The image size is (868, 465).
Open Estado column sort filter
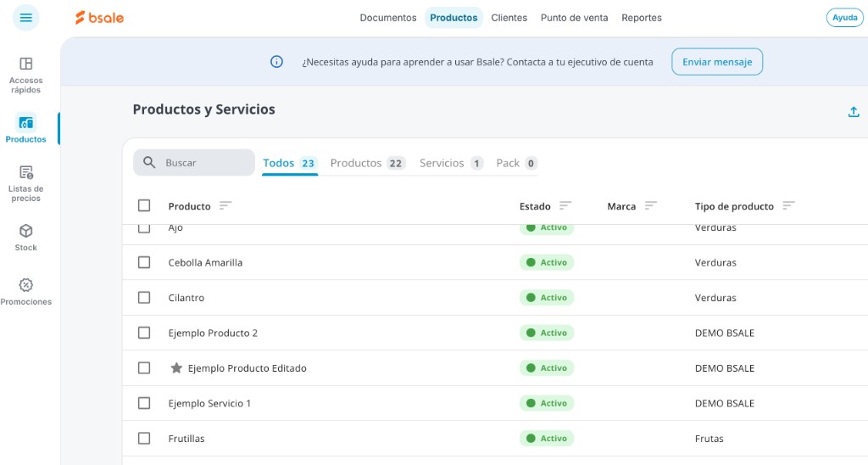(x=565, y=205)
